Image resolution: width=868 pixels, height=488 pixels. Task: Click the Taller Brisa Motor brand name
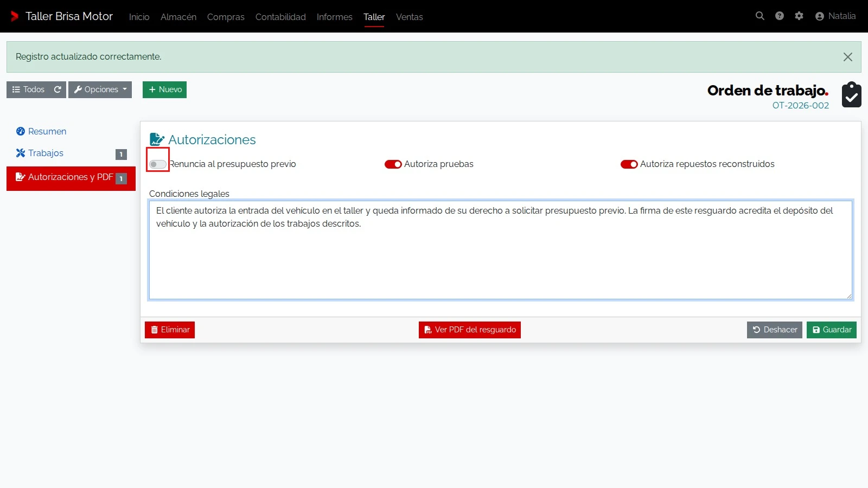coord(69,16)
